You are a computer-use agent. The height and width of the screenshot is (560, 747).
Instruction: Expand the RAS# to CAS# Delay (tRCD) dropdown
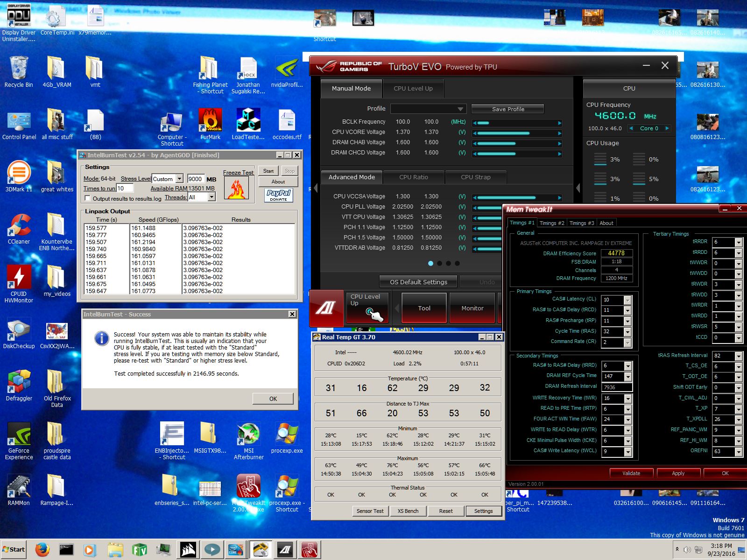click(x=627, y=310)
